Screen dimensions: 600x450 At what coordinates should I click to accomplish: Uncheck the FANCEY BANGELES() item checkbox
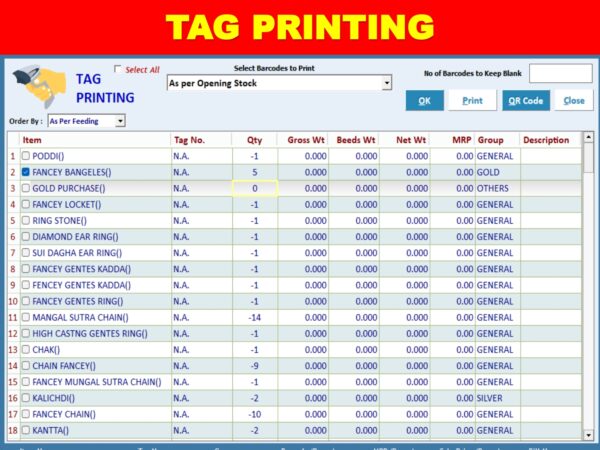[x=26, y=172]
